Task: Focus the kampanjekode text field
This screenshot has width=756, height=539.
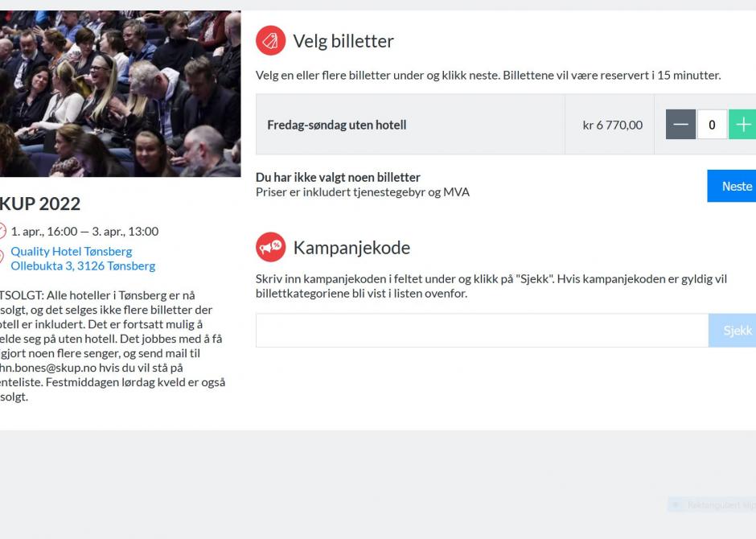Action: point(482,331)
